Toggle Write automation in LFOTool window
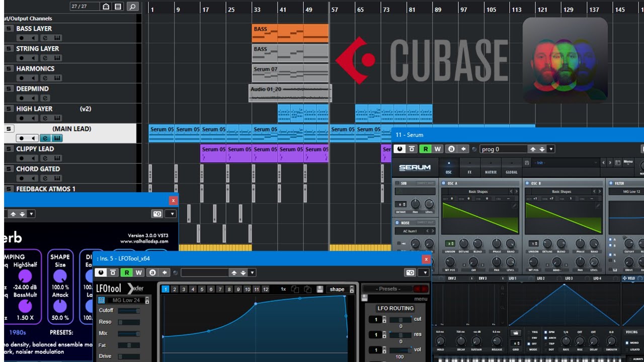This screenshot has height=362, width=644. tap(138, 273)
